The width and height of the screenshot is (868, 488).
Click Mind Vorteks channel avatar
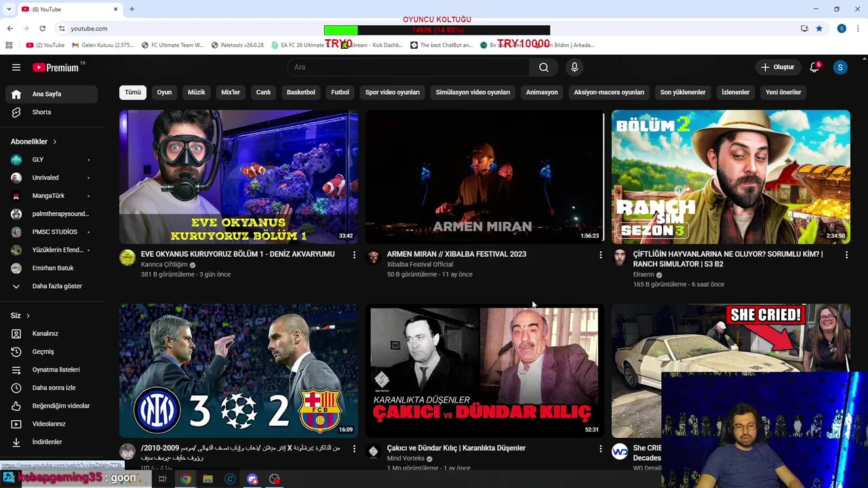[x=374, y=451]
